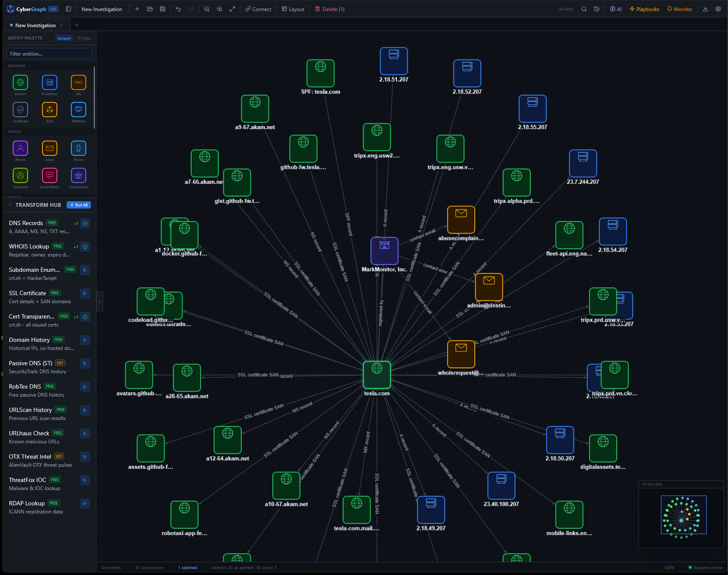Pick the Netblock entity in the palette
728x575 pixels.
tap(79, 112)
